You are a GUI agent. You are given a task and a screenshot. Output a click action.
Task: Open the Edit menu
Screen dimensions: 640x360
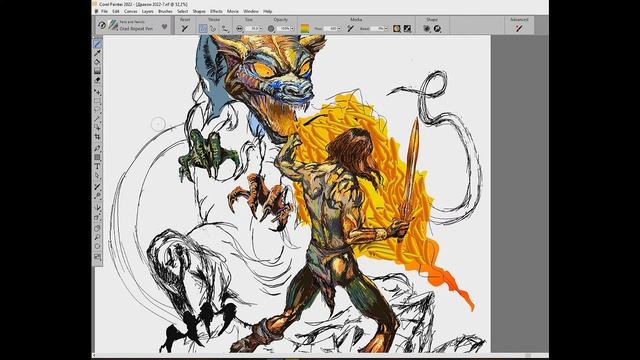coord(116,11)
